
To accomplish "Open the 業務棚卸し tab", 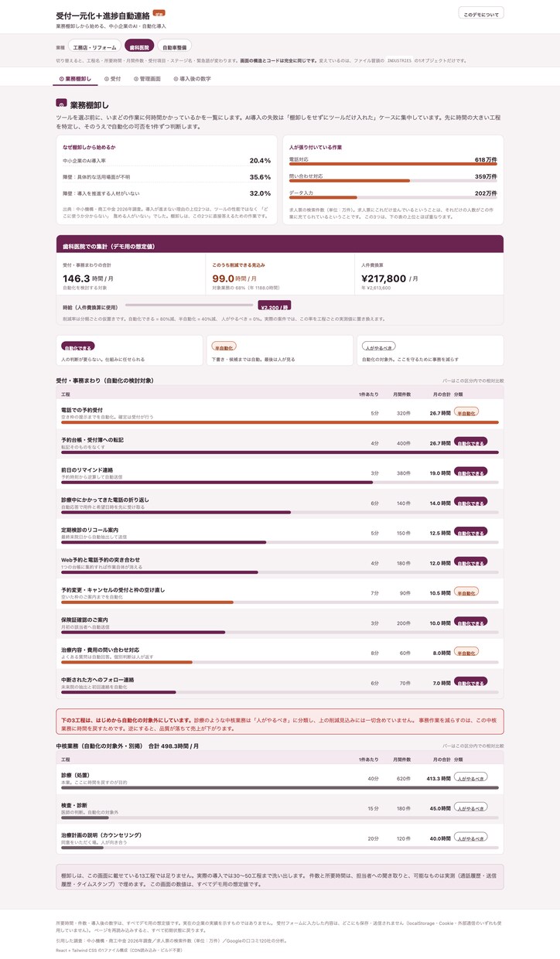I will tap(75, 79).
